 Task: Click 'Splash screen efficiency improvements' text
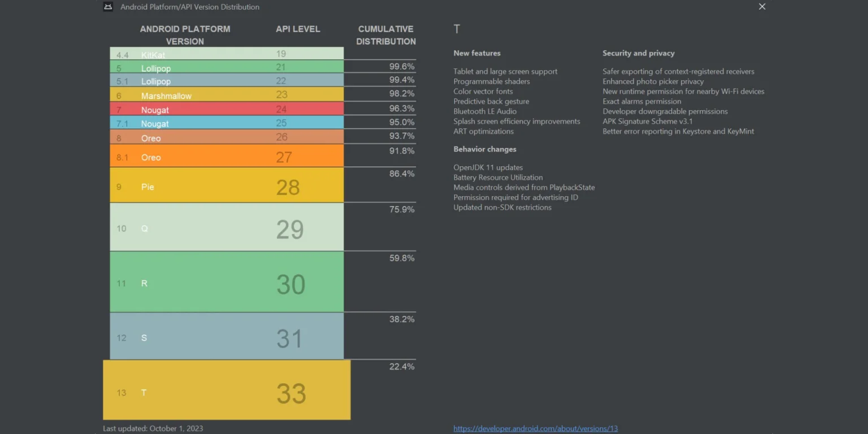click(x=517, y=121)
